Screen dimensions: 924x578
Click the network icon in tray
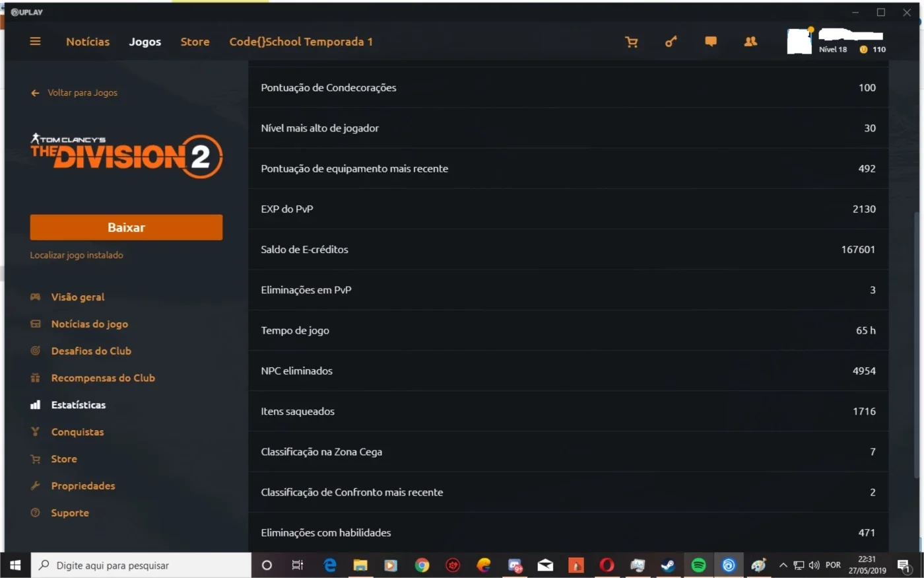point(799,565)
